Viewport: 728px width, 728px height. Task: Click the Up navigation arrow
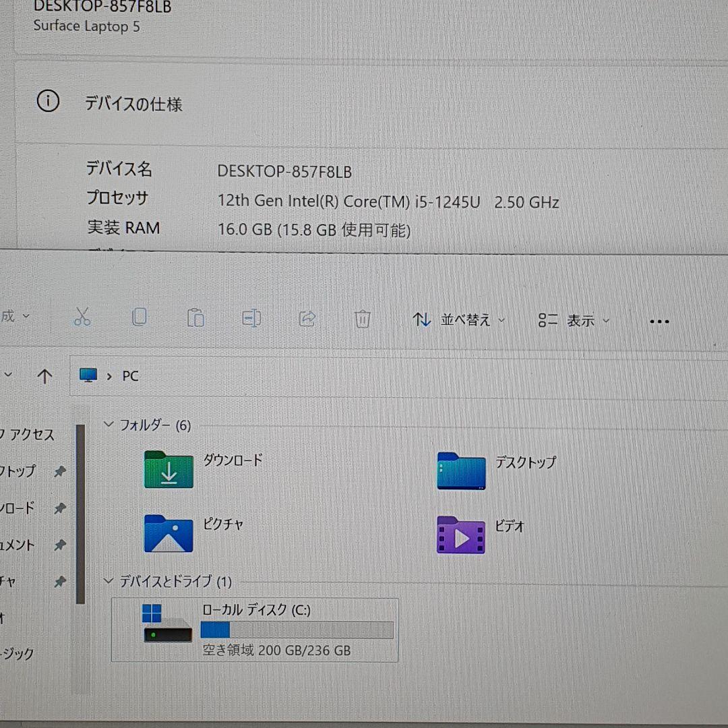tap(44, 375)
